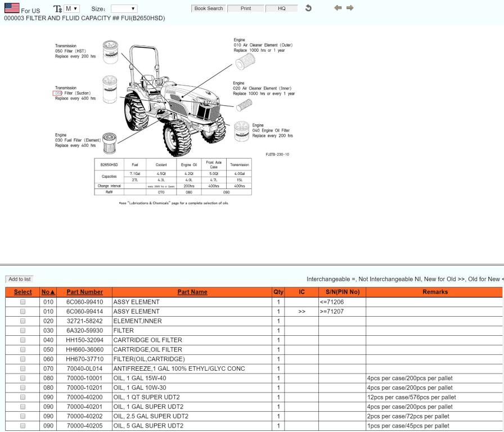Open the Size dropdown

pyautogui.click(x=124, y=8)
